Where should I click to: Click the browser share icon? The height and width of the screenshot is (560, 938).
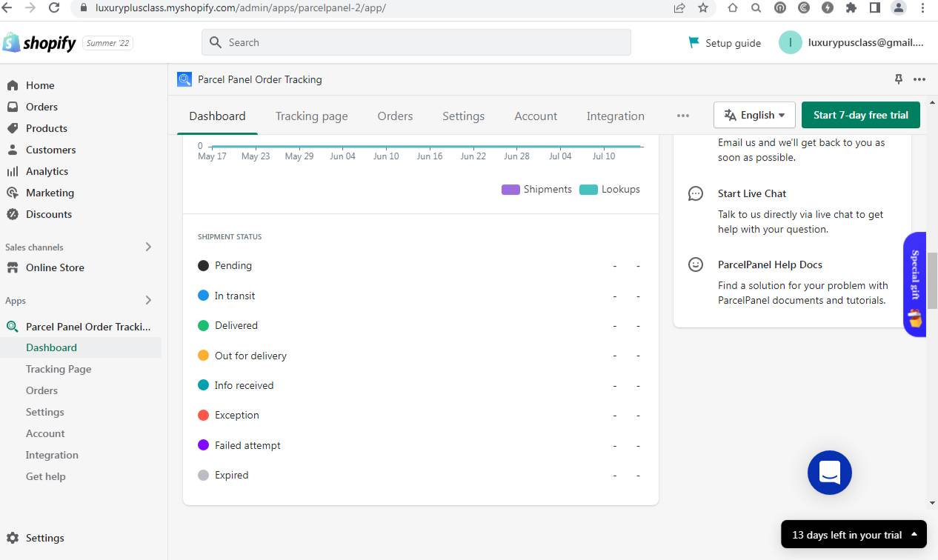coord(679,7)
